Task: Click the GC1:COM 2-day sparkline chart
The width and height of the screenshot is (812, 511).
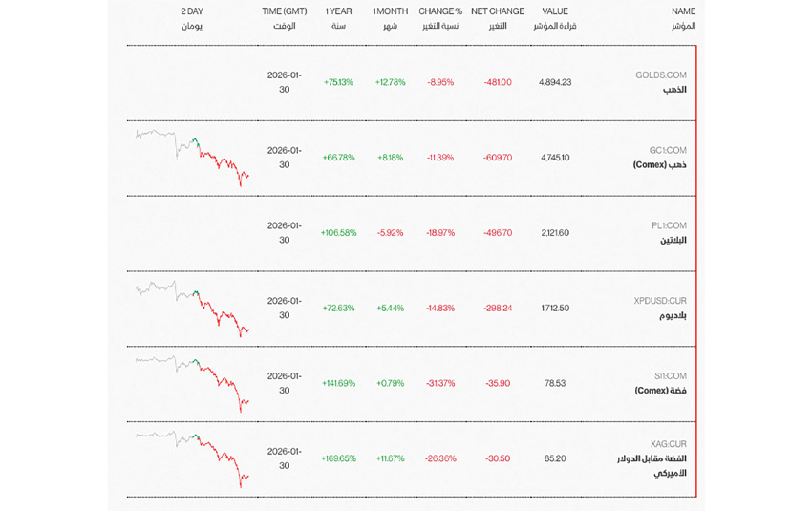Action: click(x=192, y=158)
